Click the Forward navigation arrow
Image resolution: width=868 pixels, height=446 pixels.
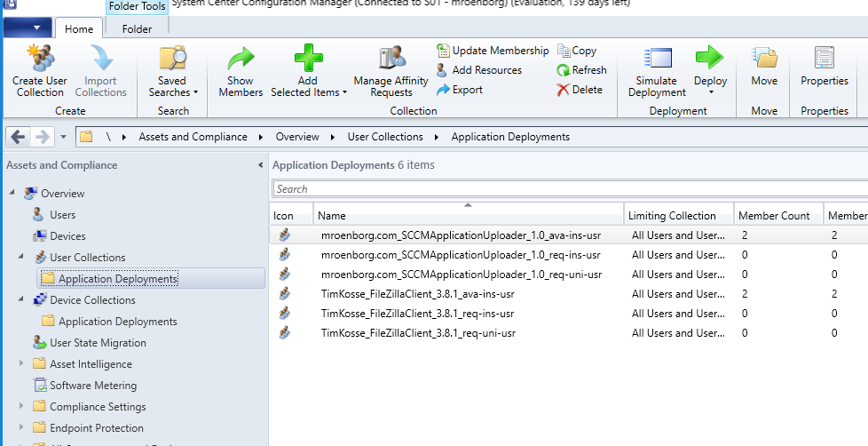pyautogui.click(x=42, y=137)
